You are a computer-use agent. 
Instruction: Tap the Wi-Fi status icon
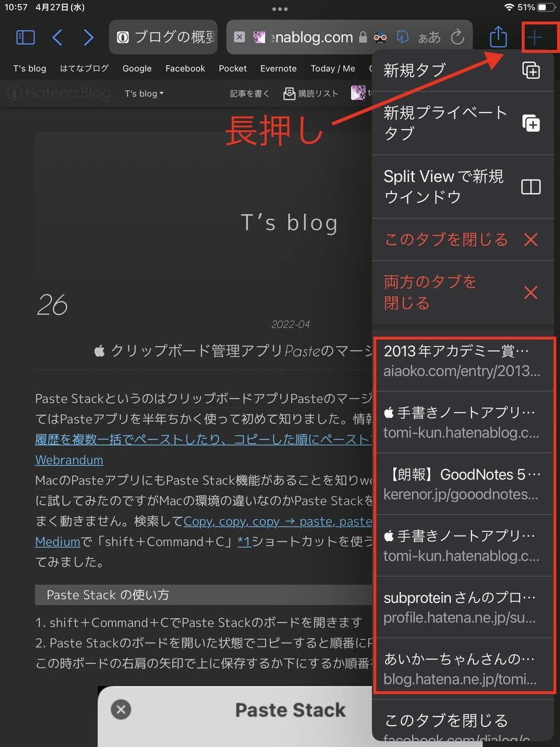(x=509, y=7)
